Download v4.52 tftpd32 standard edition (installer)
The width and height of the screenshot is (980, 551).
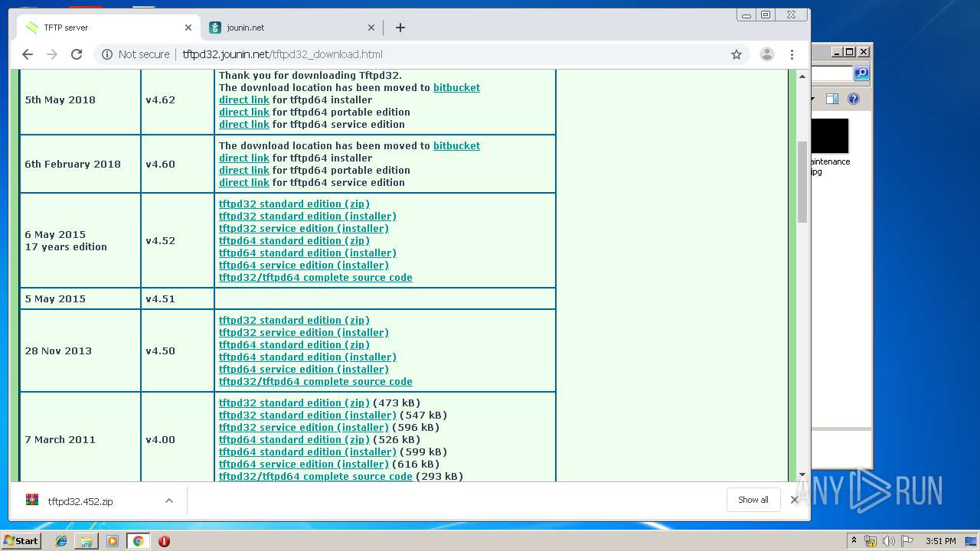308,216
